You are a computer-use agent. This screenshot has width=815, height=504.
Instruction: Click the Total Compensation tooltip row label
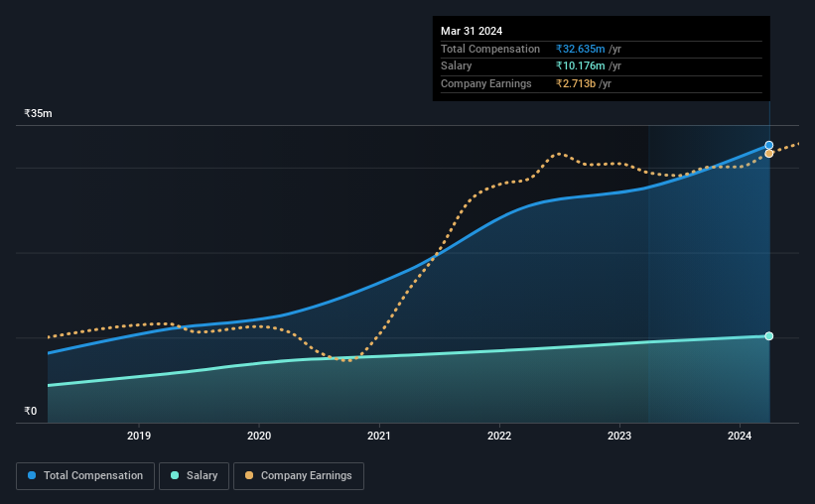[490, 49]
